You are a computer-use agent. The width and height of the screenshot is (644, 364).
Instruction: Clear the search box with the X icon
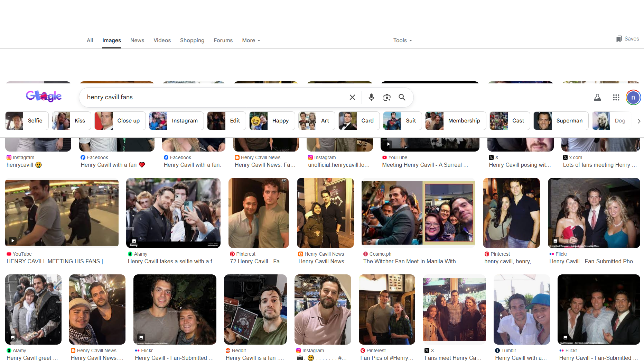point(352,97)
